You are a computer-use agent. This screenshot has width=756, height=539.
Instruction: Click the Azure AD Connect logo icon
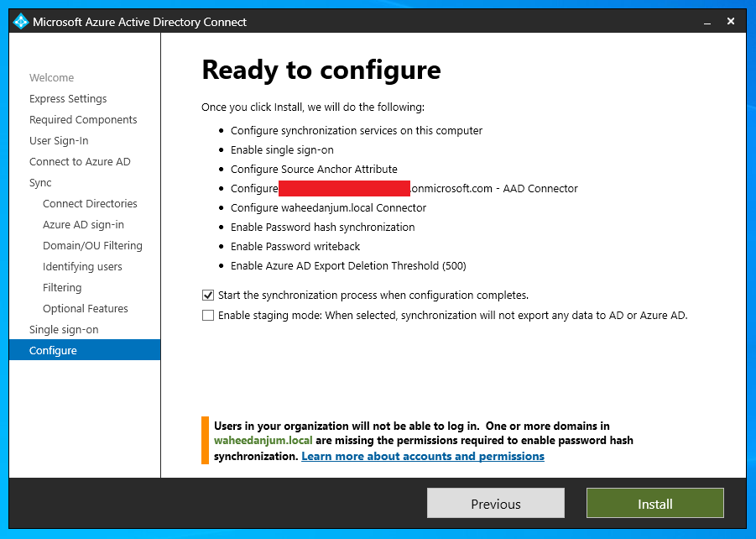coord(21,22)
